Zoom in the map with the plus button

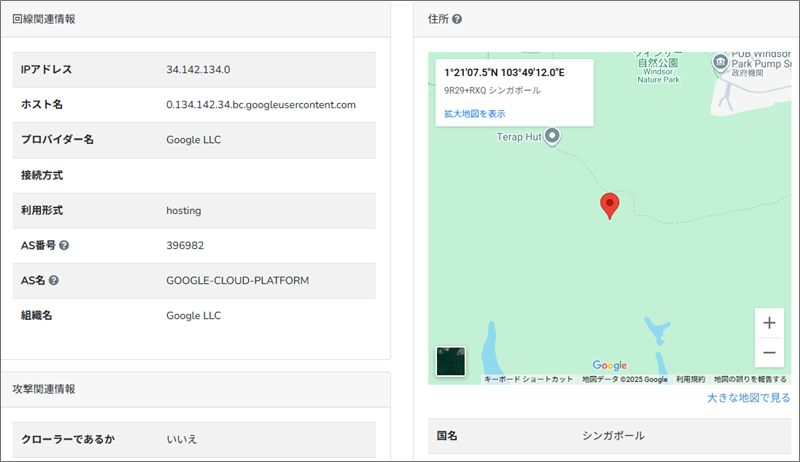pyautogui.click(x=769, y=323)
